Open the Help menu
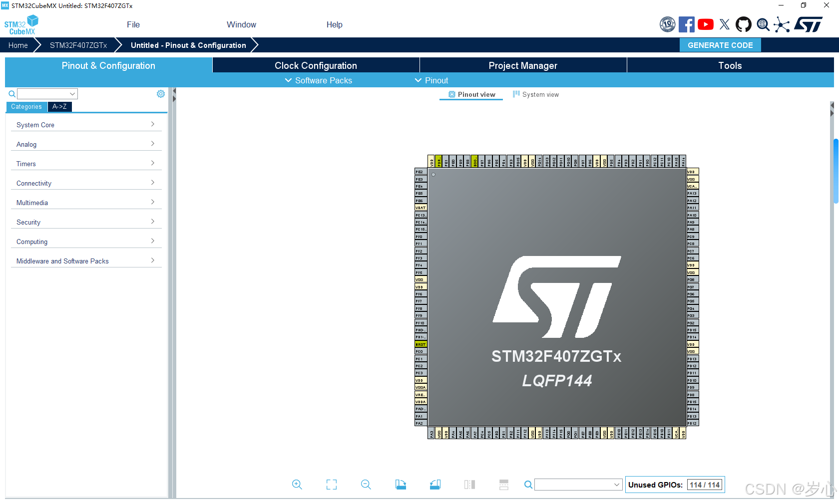This screenshot has height=504, width=839. (335, 24)
